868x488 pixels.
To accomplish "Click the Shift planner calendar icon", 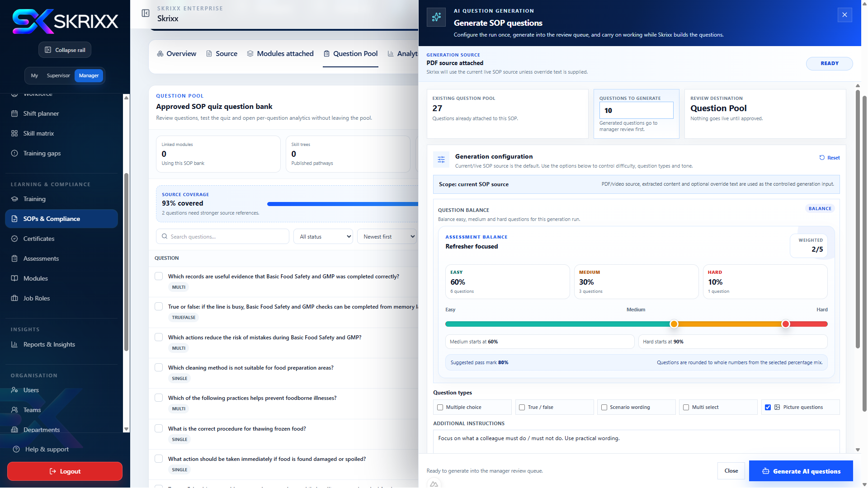I will point(14,113).
